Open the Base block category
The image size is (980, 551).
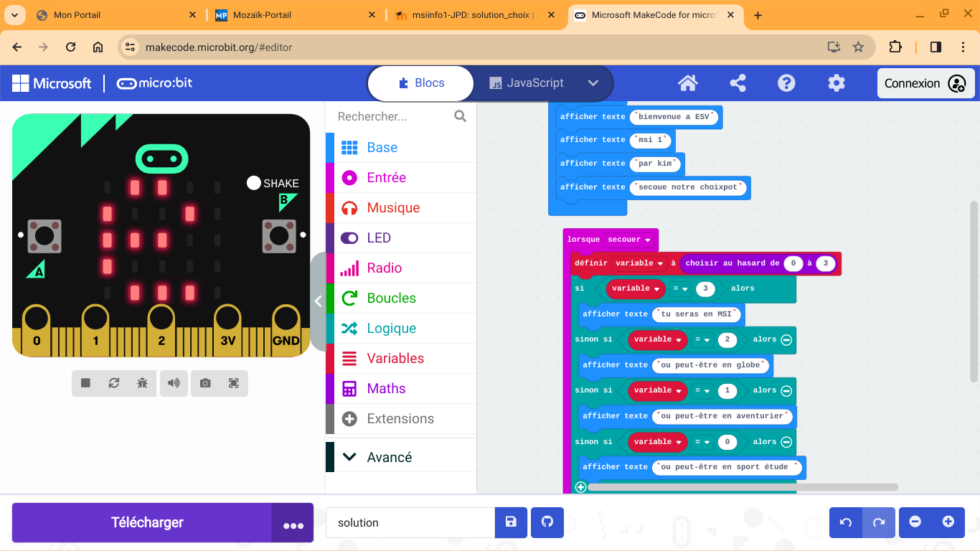click(401, 147)
